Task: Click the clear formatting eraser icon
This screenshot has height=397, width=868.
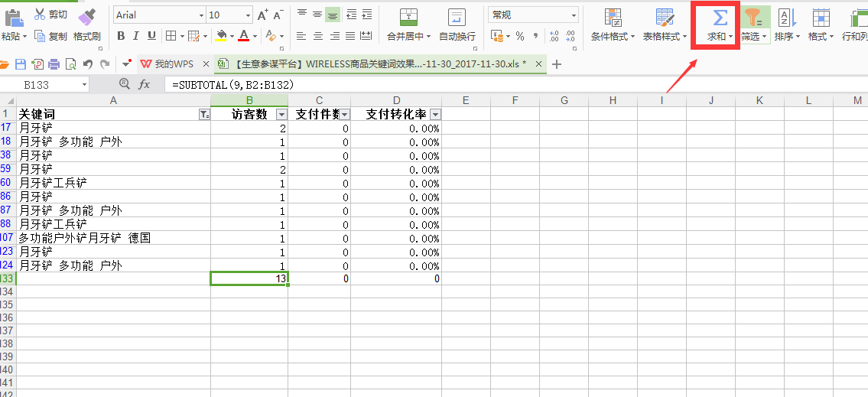Action: point(271,36)
